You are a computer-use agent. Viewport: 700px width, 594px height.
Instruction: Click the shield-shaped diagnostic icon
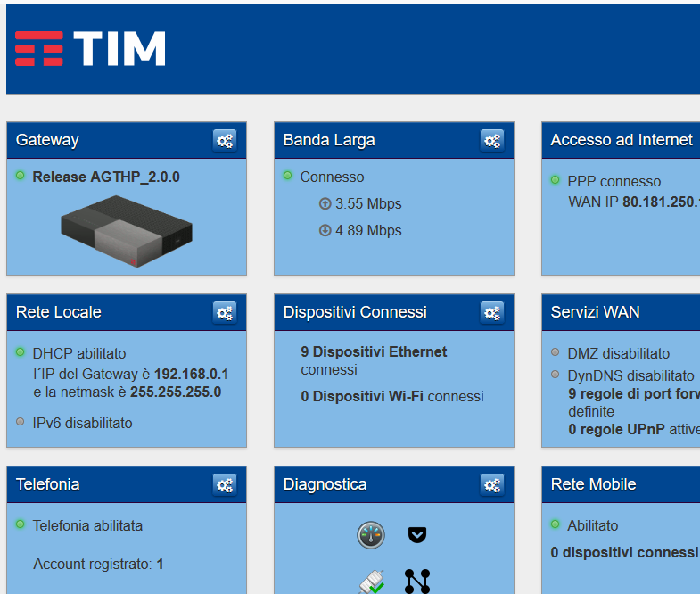(x=417, y=534)
